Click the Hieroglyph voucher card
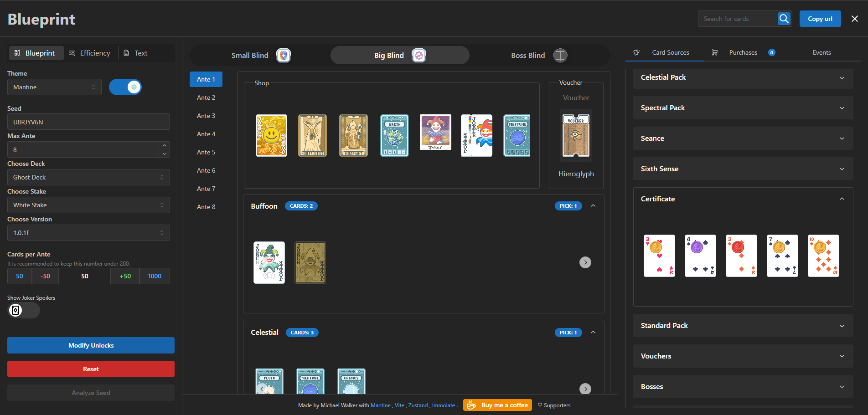Image resolution: width=868 pixels, height=415 pixels. 576,135
